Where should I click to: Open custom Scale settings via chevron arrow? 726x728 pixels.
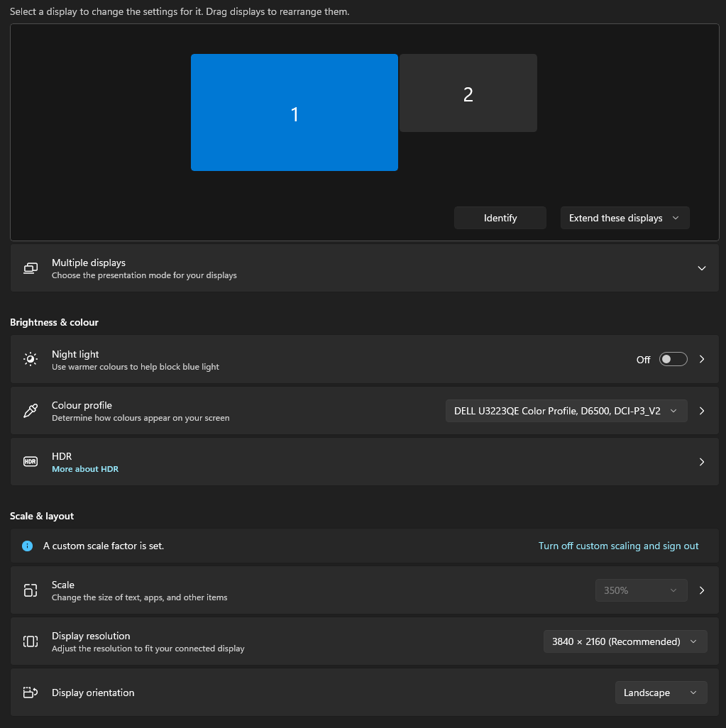click(701, 590)
